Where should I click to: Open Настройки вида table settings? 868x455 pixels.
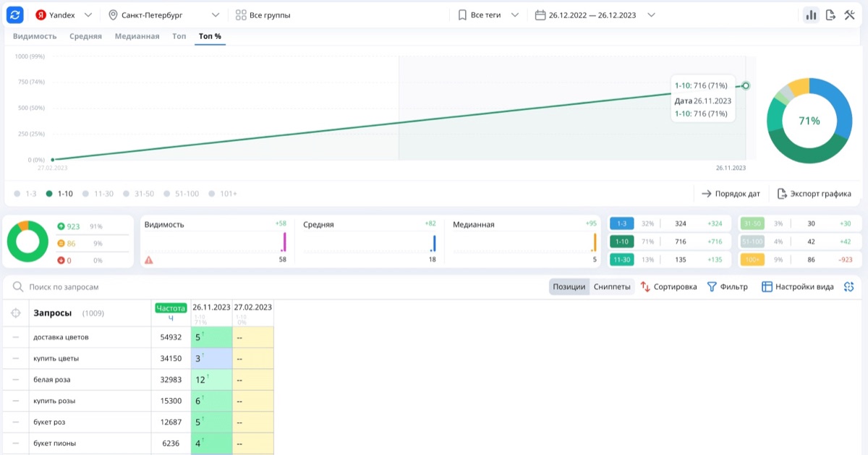pyautogui.click(x=797, y=287)
